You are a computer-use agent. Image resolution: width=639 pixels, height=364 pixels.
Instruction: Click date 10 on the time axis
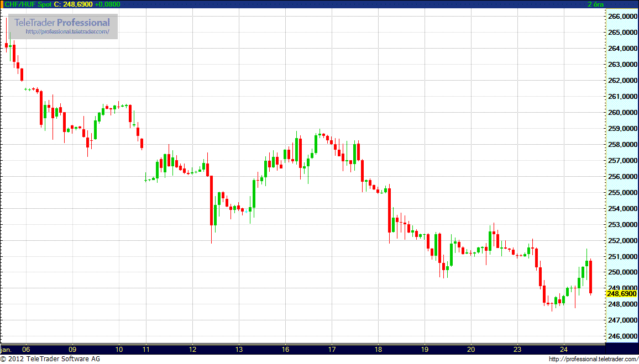119,349
